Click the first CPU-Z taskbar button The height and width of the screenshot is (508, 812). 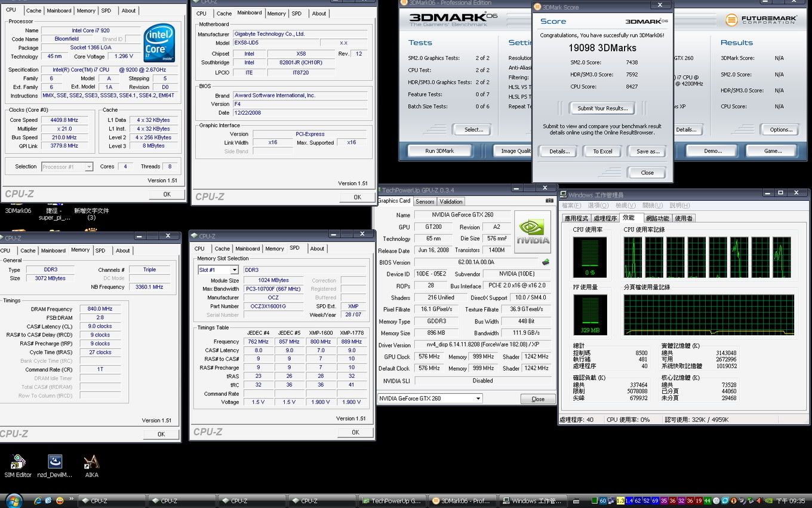coord(112,501)
